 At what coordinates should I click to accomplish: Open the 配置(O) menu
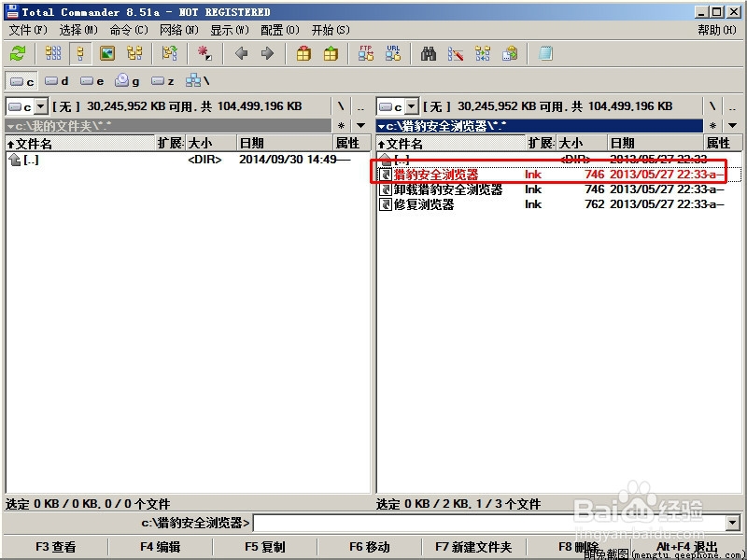pos(279,30)
